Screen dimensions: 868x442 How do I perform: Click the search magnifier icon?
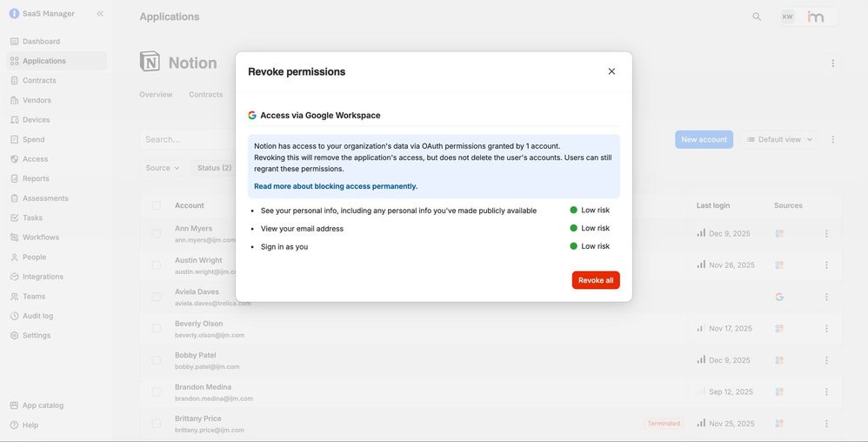tap(757, 17)
